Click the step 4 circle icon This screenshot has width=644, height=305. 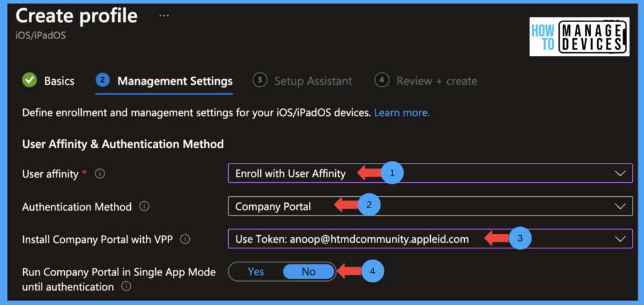[382, 80]
